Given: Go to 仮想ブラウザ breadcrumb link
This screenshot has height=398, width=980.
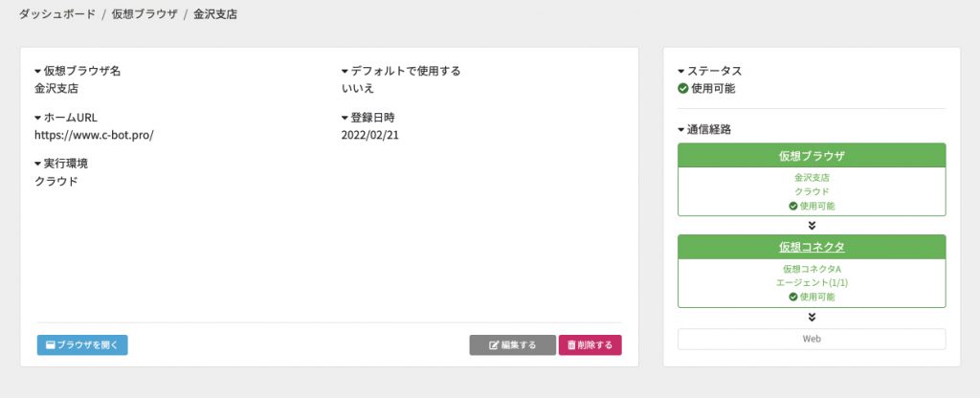Looking at the screenshot, I should 145,14.
